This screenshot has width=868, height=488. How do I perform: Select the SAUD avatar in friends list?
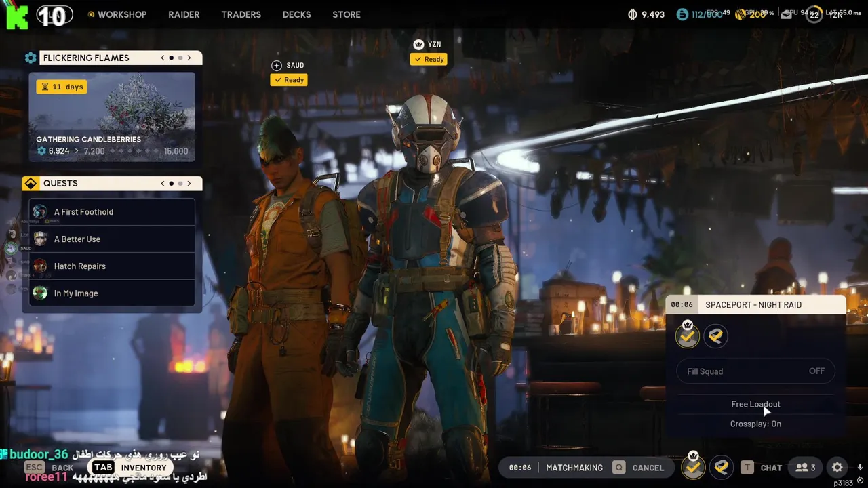(10, 249)
